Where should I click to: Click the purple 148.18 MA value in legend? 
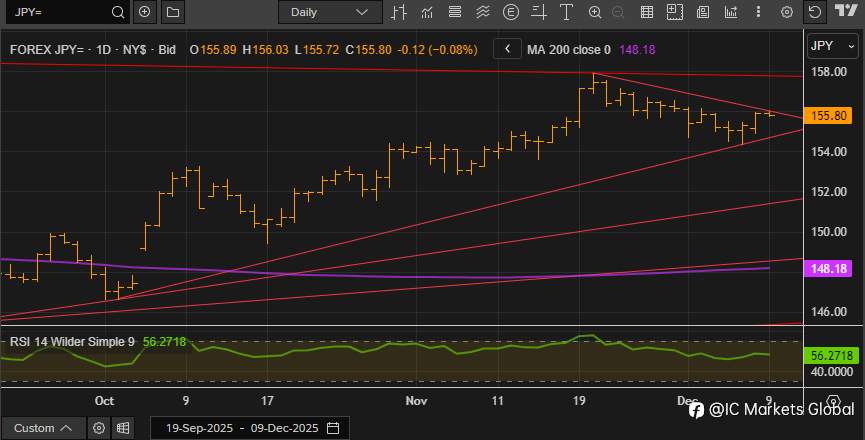[637, 50]
